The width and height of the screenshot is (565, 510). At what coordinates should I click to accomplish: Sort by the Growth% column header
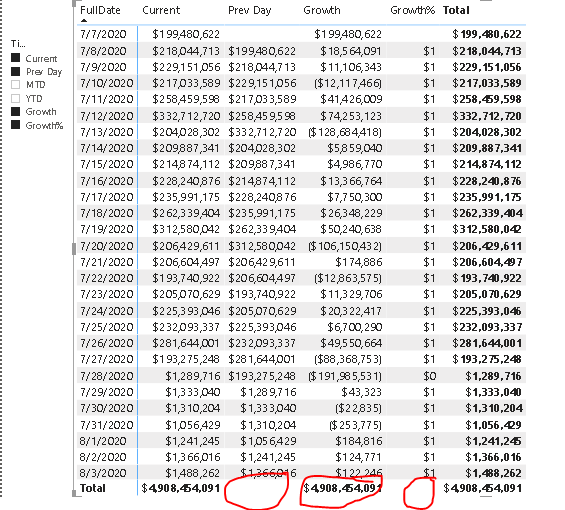pyautogui.click(x=413, y=10)
